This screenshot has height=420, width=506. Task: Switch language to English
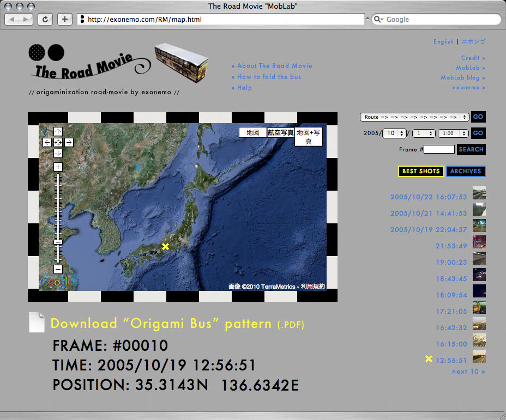point(443,41)
